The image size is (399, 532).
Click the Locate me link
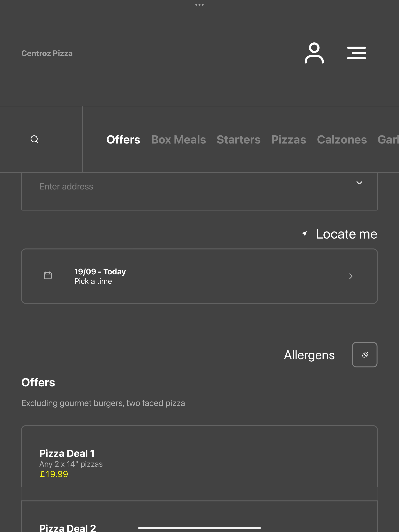pos(347,234)
